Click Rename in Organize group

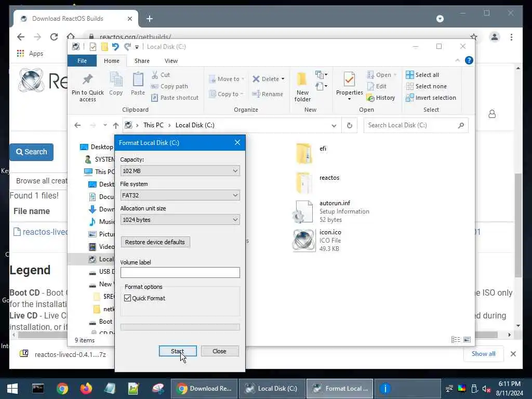click(x=268, y=94)
